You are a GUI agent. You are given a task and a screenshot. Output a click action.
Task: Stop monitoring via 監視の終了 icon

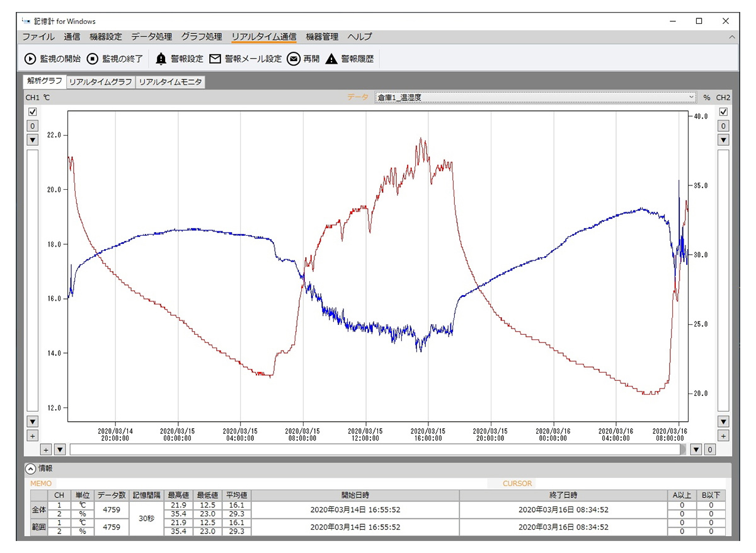(x=93, y=59)
